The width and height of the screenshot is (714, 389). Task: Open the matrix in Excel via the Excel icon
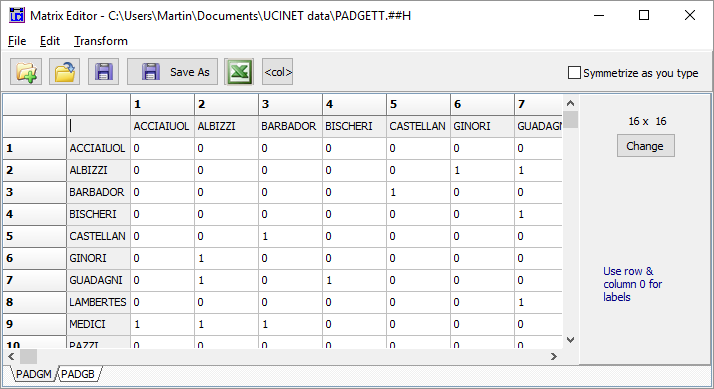pyautogui.click(x=239, y=72)
